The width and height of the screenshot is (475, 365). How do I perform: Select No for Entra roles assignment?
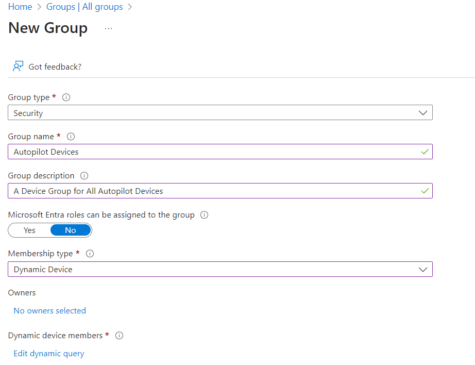pyautogui.click(x=70, y=230)
